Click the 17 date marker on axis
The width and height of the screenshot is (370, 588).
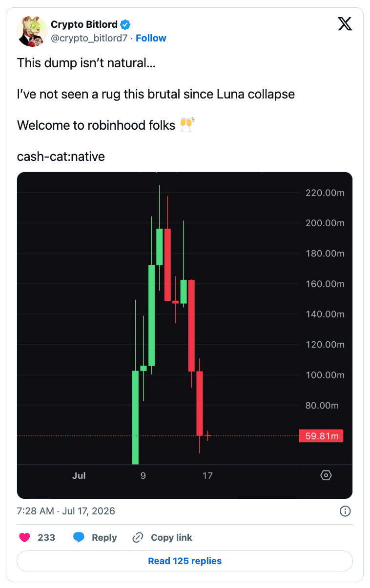click(207, 475)
